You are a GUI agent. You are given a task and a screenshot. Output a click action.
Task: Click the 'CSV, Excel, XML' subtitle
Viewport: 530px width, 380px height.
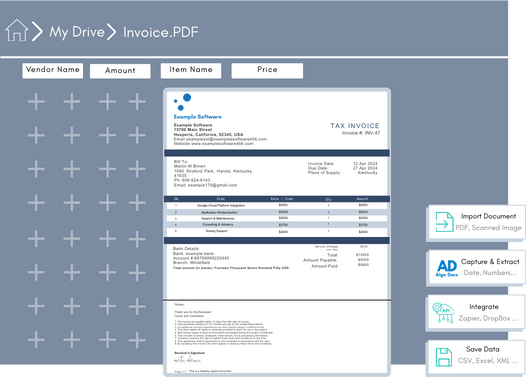pos(487,361)
